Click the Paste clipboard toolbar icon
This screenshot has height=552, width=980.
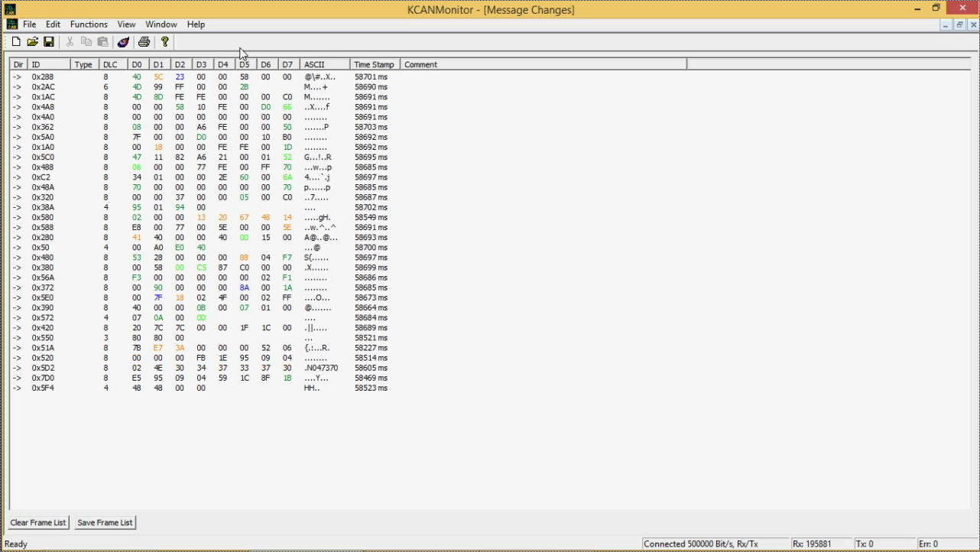point(102,42)
